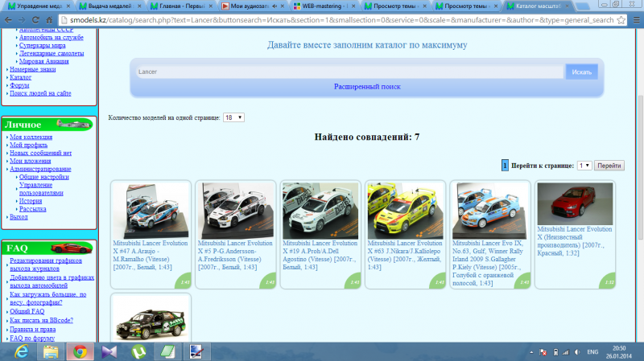Viewport: 644px width, 361px height.
Task: Close the WEB-mastering tab
Action: click(x=353, y=6)
